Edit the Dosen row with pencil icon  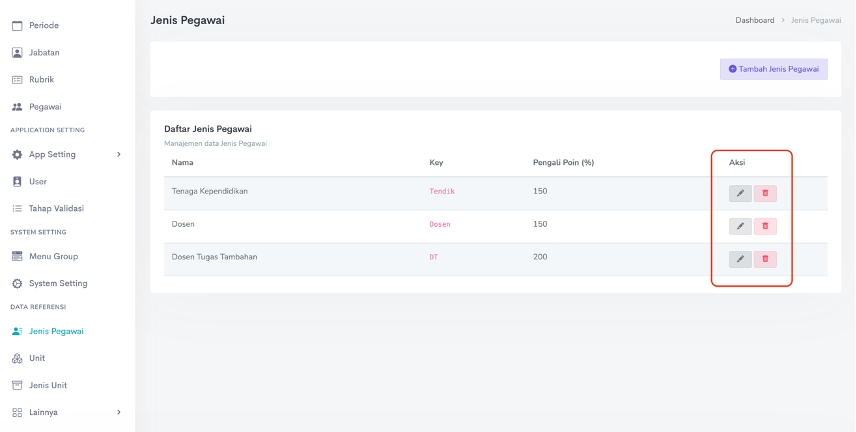pyautogui.click(x=740, y=226)
